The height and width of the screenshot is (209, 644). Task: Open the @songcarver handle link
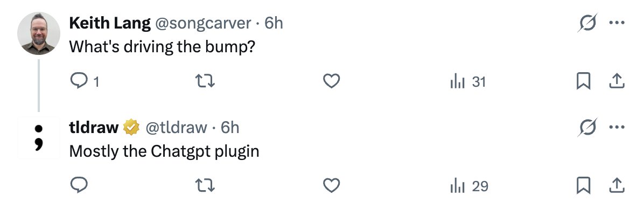coord(203,23)
